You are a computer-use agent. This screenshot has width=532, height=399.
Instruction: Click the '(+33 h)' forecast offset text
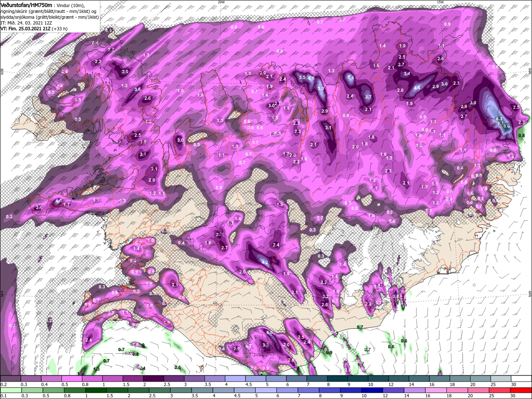tap(60, 29)
